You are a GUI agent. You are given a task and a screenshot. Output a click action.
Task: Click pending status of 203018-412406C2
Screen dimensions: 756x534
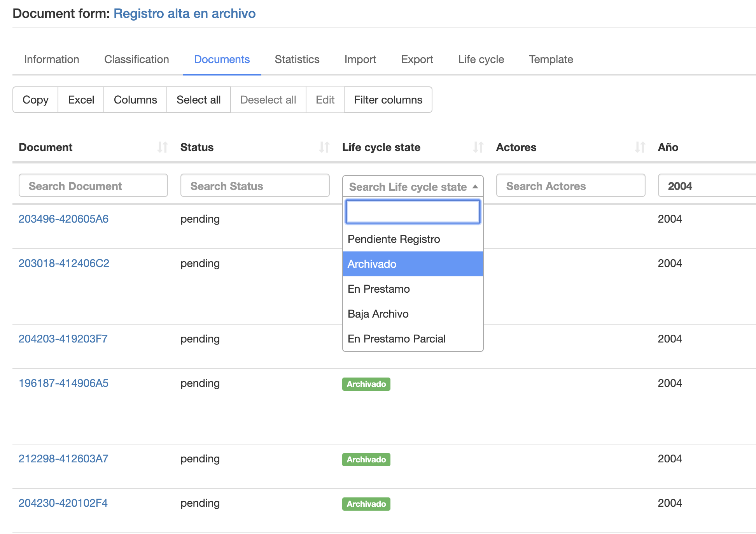point(200,263)
